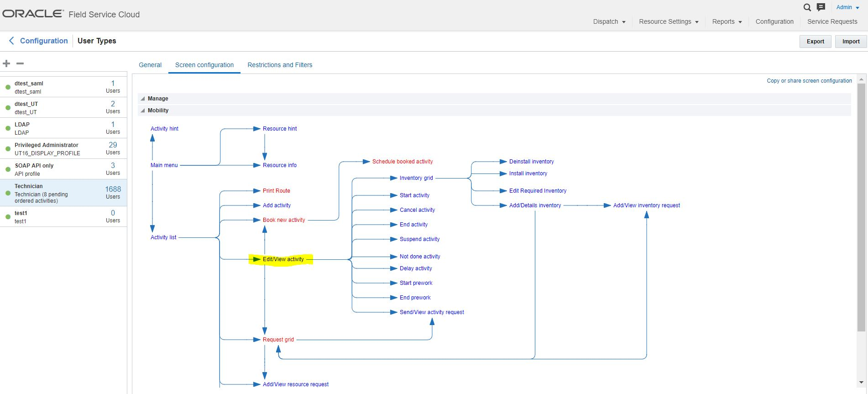Open the messages chat icon
Viewport: 868px width, 394px height.
821,7
